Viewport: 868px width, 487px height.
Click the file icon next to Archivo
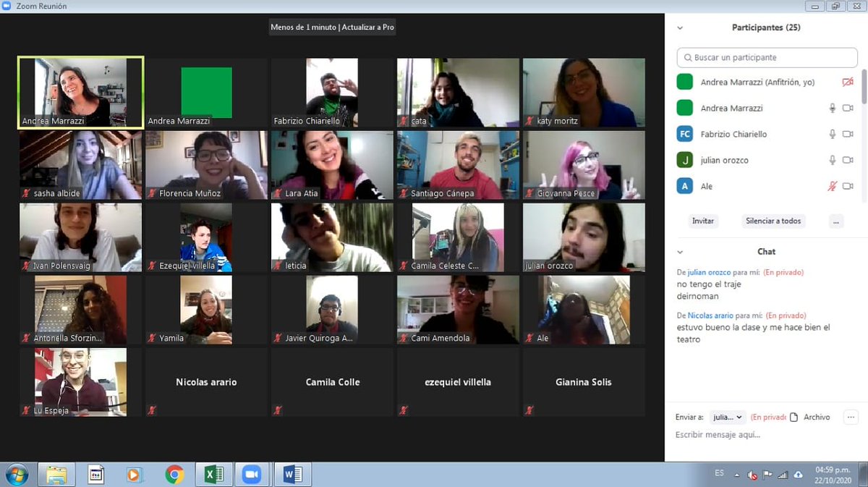tap(793, 417)
